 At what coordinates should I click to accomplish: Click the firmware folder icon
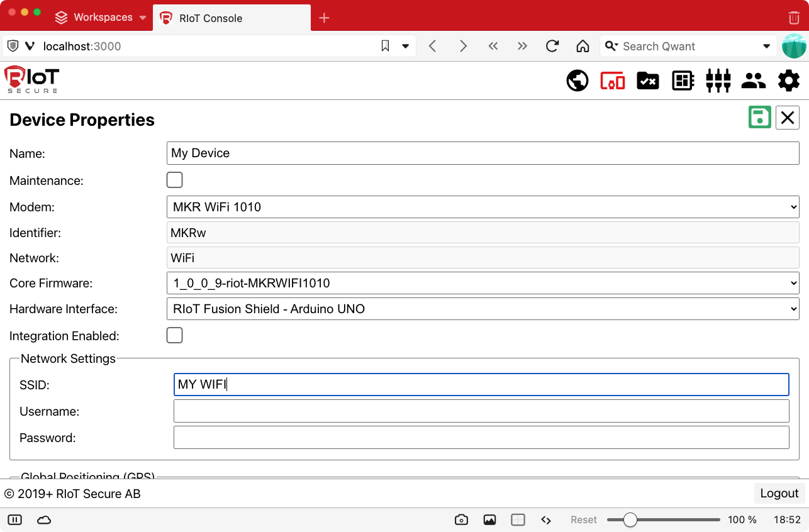(x=647, y=80)
